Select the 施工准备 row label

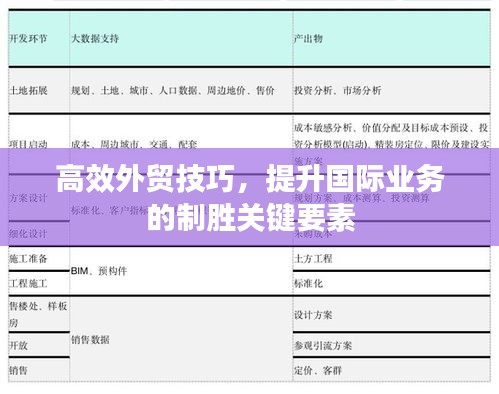(29, 259)
